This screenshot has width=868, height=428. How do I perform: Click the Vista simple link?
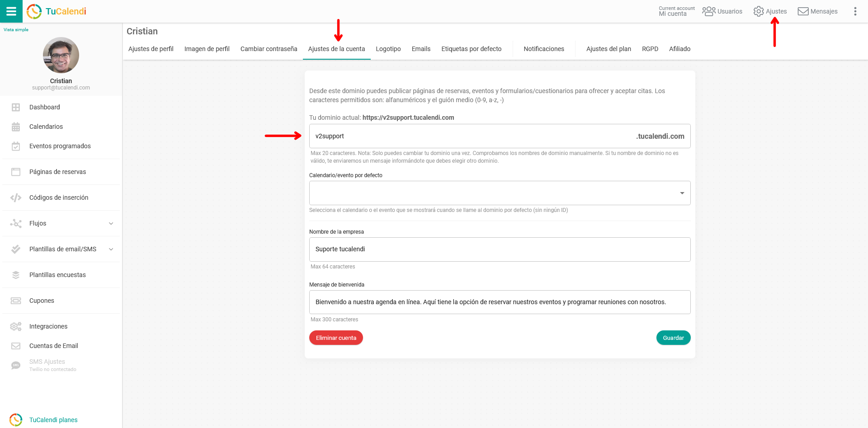16,30
